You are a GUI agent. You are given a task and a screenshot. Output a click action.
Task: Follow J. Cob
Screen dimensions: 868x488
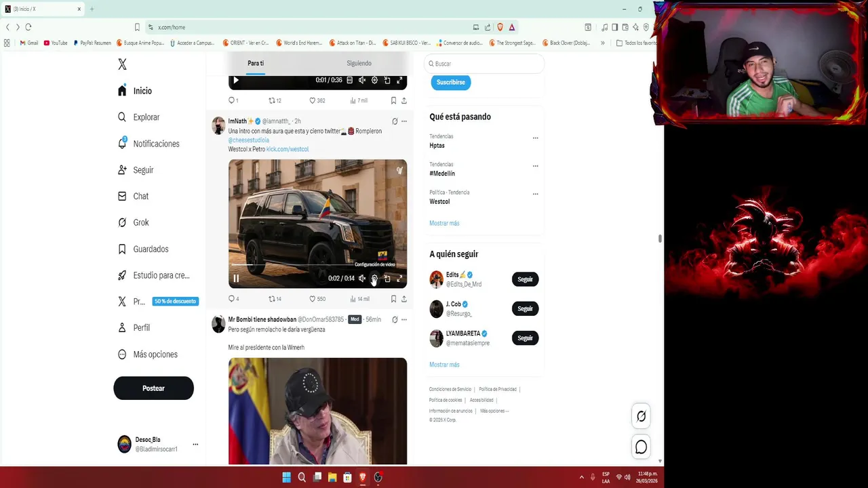pyautogui.click(x=525, y=308)
